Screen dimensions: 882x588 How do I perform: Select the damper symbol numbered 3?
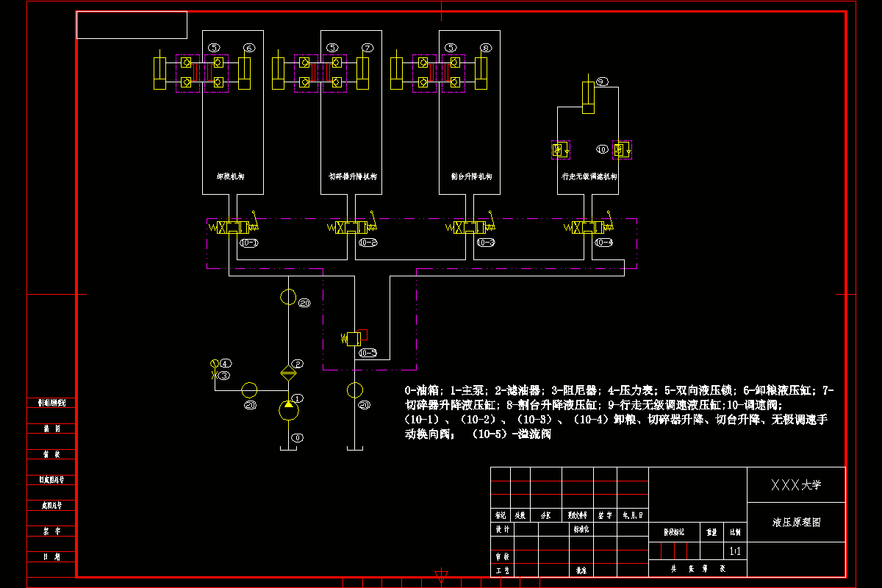[x=215, y=375]
